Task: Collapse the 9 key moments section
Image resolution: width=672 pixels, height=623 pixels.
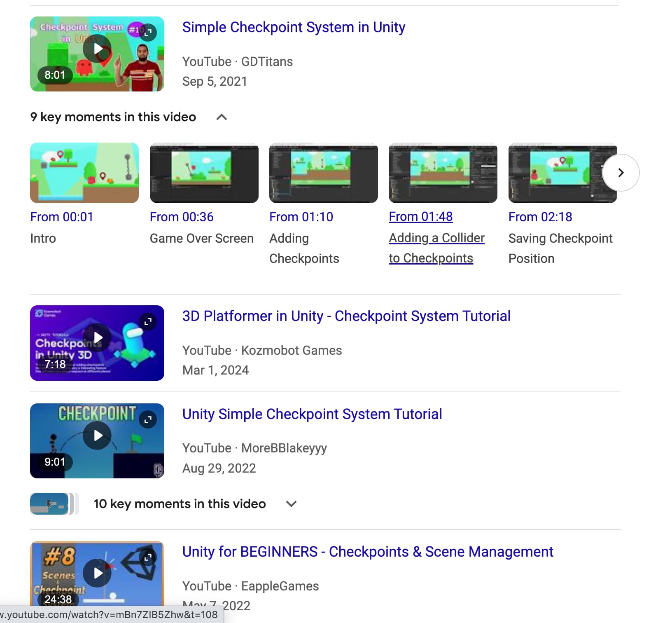Action: tap(222, 117)
